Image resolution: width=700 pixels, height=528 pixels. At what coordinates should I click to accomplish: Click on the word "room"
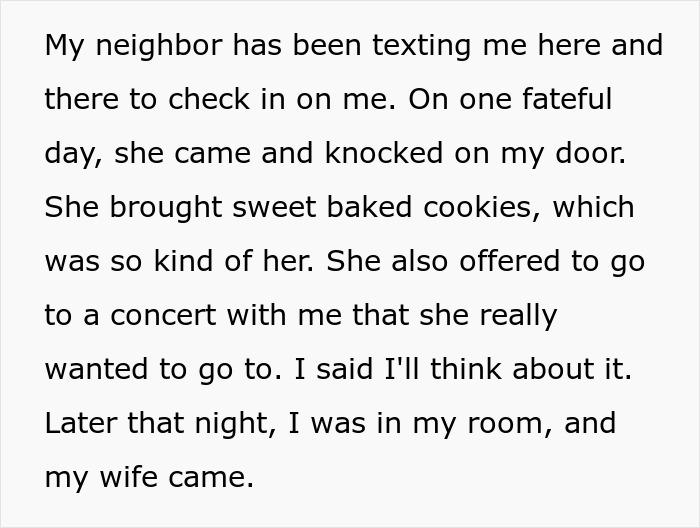tap(507, 423)
